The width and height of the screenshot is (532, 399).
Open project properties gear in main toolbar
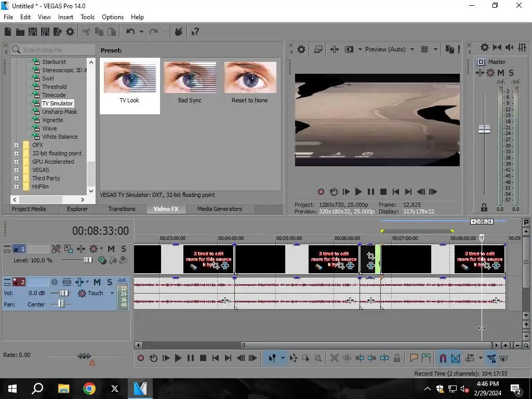click(70, 32)
